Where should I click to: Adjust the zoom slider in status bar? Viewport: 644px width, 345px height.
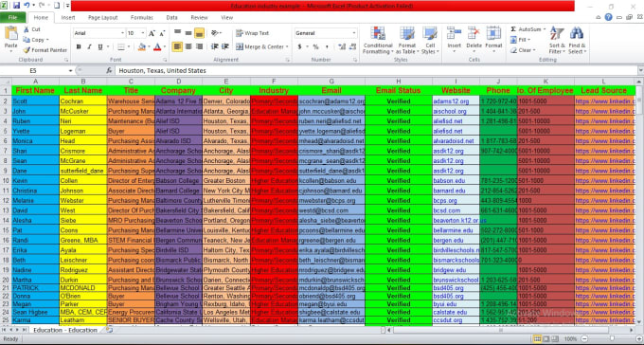tap(611, 338)
